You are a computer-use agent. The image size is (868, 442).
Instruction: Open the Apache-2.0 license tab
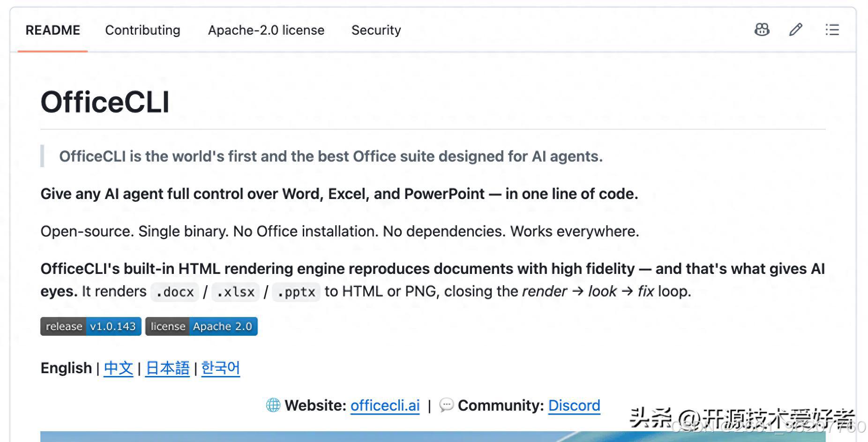(266, 30)
